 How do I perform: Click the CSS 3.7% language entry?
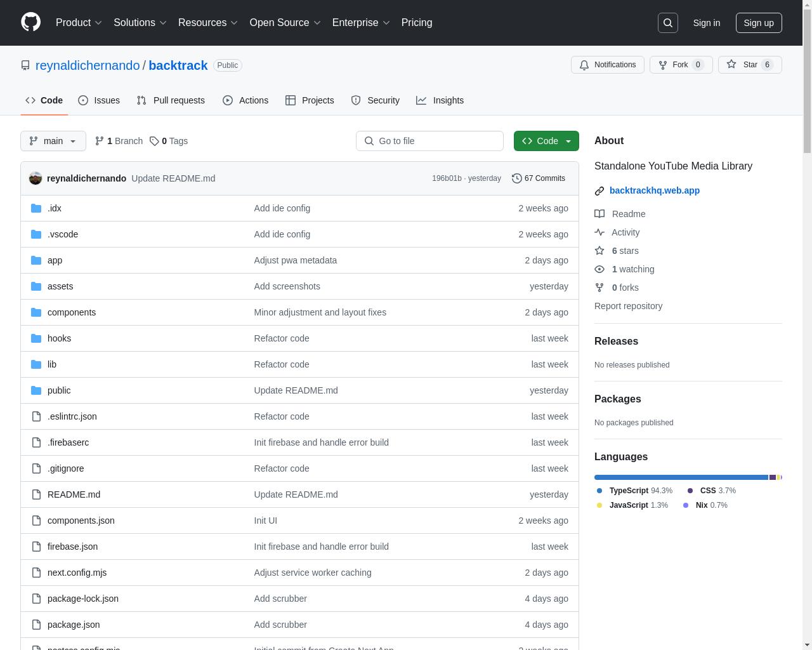(x=712, y=491)
